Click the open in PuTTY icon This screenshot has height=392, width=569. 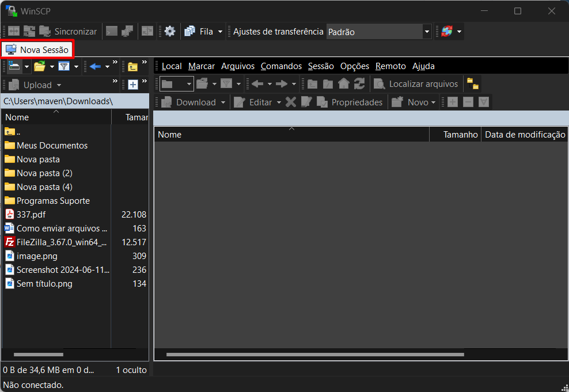coord(127,31)
